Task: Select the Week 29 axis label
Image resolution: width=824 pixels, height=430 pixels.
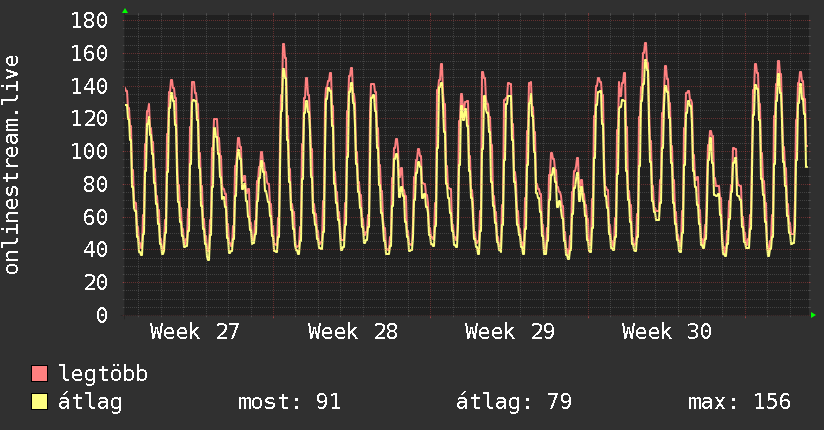Action: [x=510, y=332]
